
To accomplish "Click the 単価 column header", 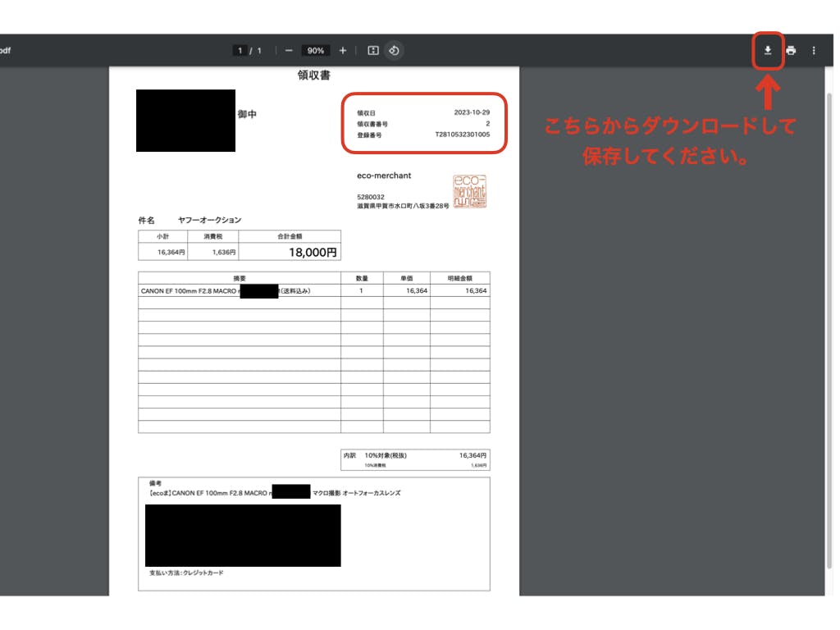I will click(407, 278).
